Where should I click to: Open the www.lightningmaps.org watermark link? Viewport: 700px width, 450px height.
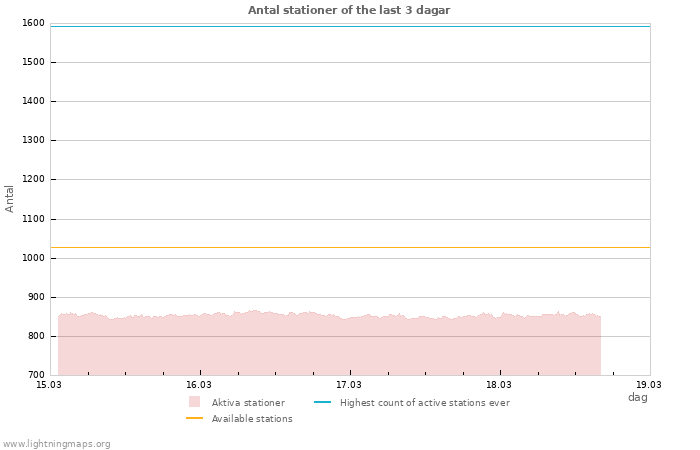click(x=57, y=444)
